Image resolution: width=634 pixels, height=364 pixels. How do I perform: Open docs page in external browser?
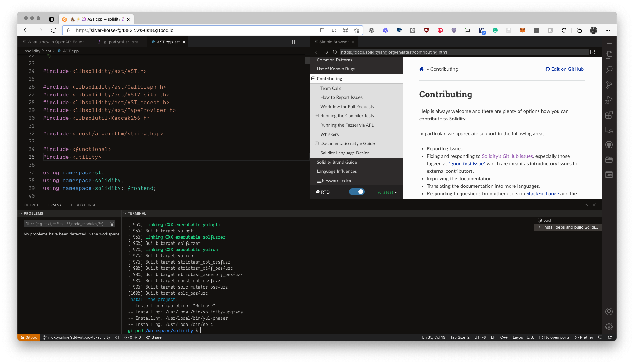(593, 52)
